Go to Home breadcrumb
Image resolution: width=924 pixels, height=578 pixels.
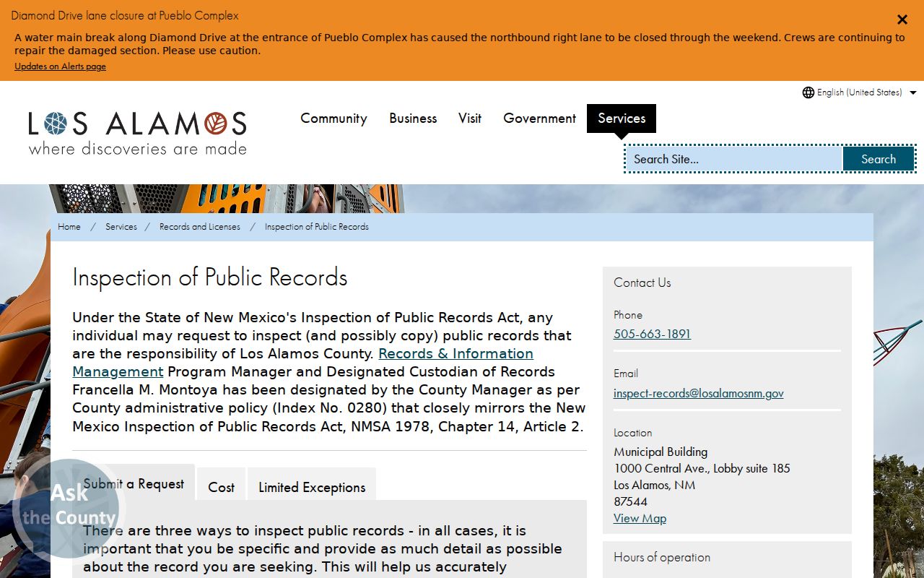pos(69,227)
